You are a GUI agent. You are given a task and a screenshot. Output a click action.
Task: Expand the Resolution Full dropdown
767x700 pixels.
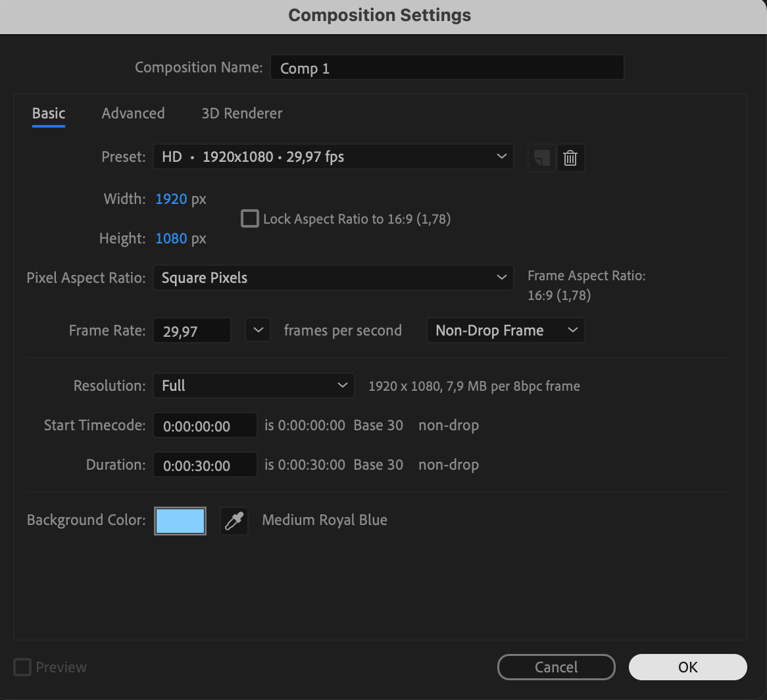(x=253, y=386)
